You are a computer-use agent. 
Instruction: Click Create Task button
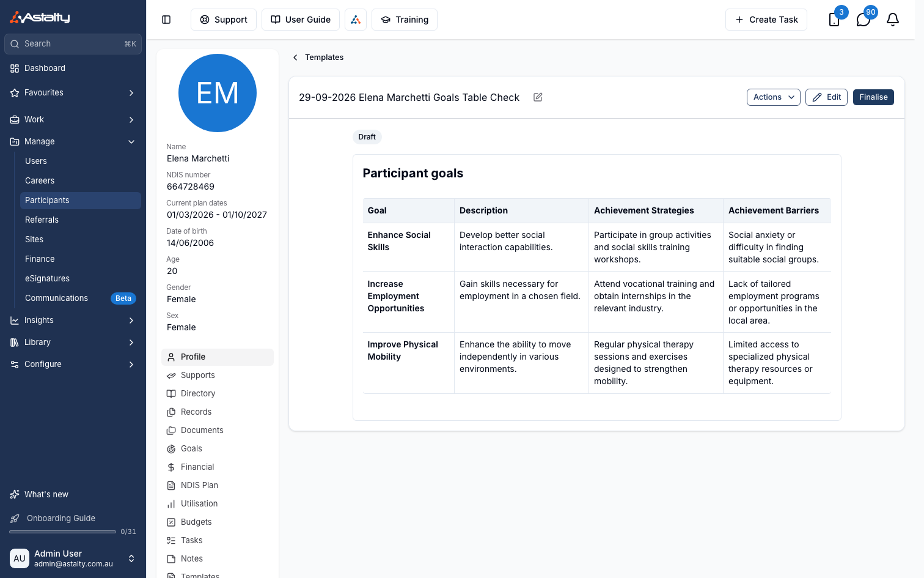click(x=766, y=20)
